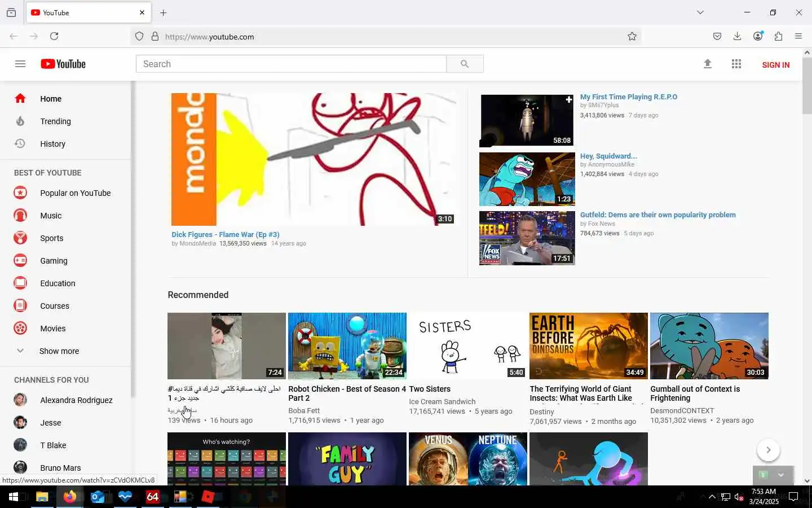Close the YouTube tab

[142, 12]
